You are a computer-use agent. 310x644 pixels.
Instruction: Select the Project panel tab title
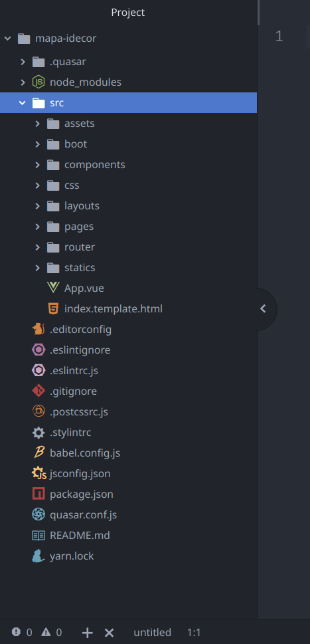128,13
